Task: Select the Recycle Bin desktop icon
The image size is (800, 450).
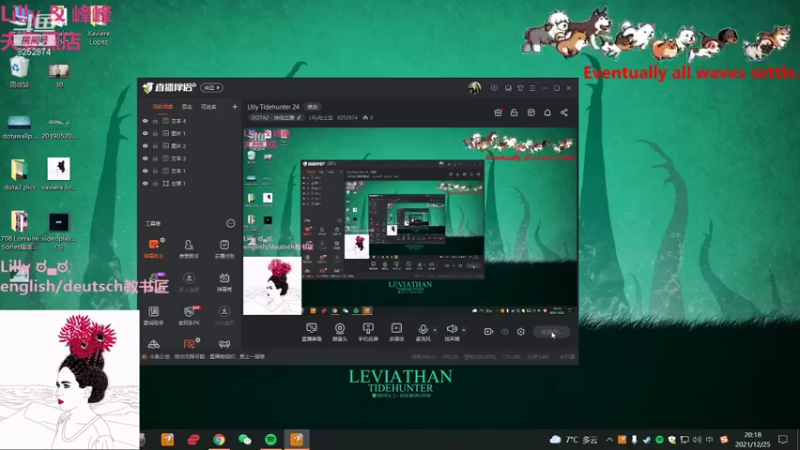Action: 19,72
